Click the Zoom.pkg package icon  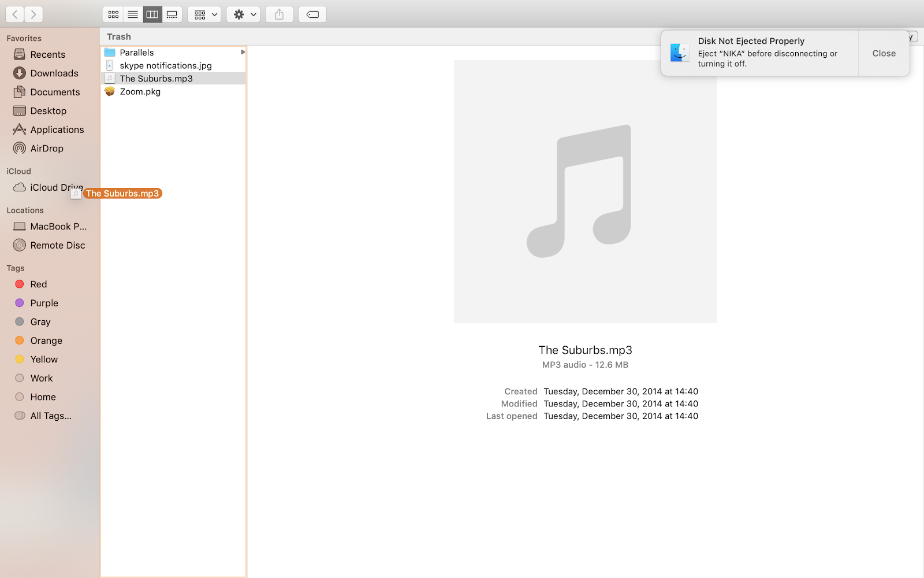(110, 92)
